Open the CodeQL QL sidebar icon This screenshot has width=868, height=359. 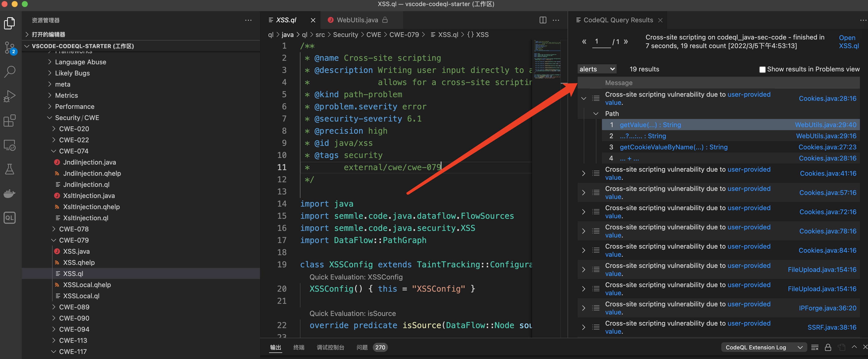tap(9, 218)
